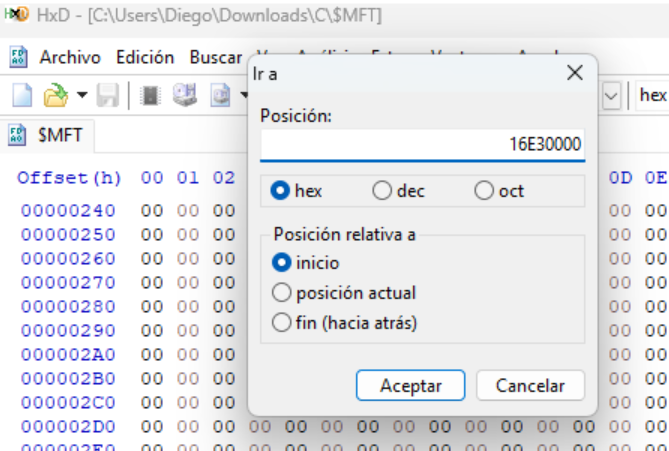Click the Open disk image icon
669x451 pixels.
coord(220,95)
